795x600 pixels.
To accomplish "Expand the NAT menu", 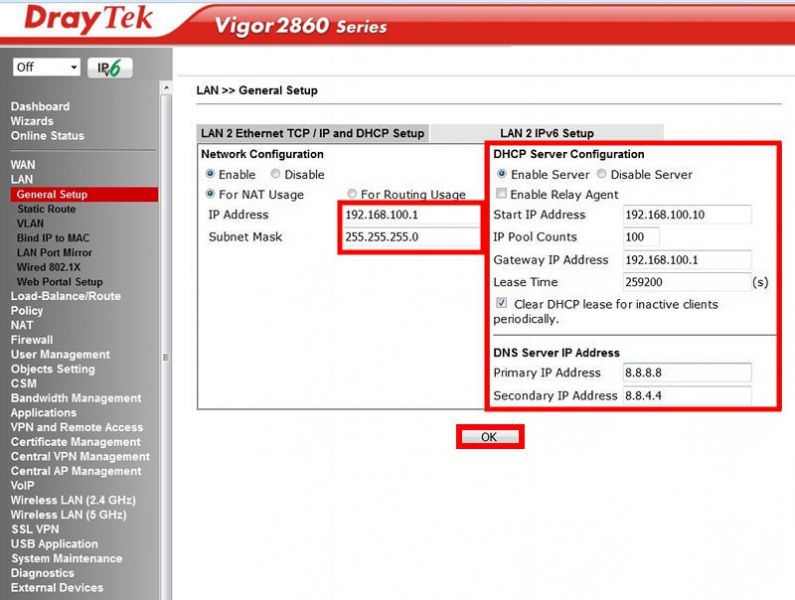I will pos(22,326).
